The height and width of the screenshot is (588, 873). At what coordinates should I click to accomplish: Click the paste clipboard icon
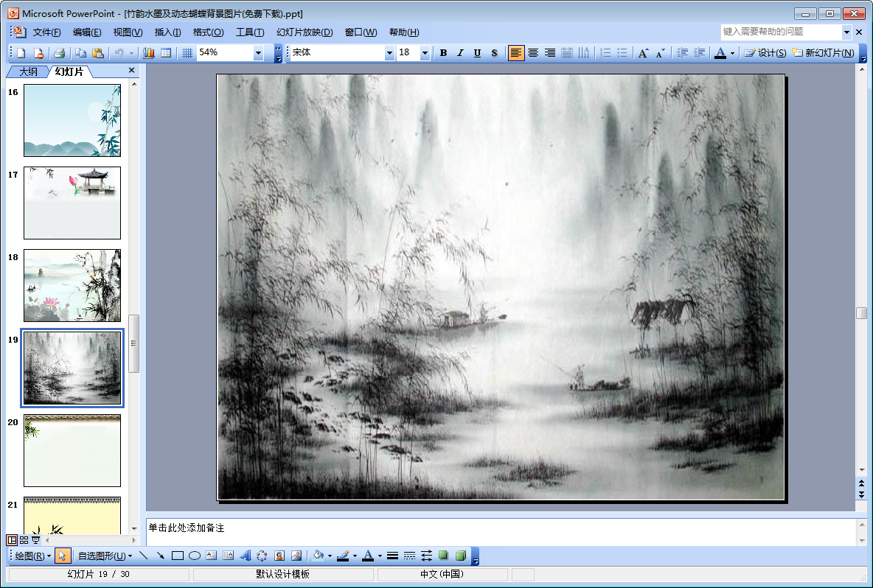(x=98, y=53)
